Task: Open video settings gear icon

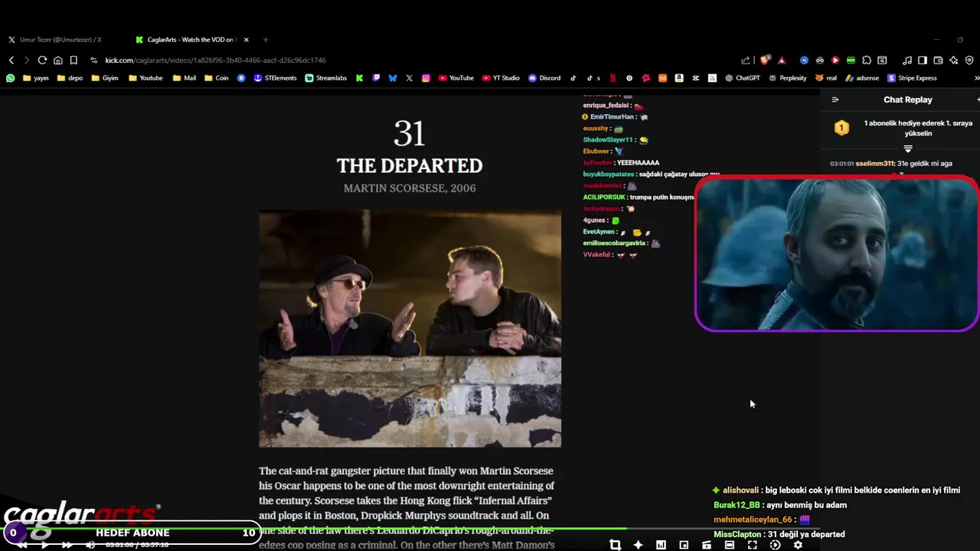Action: [798, 545]
